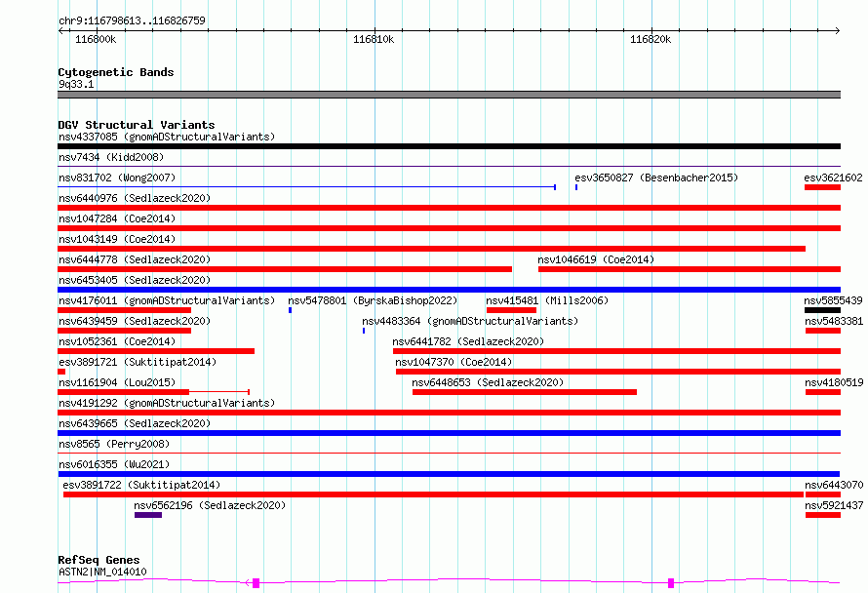Click the chr9:116798613..116826759 coordinates text
Viewport: 868px width, 593px height.
pyautogui.click(x=132, y=20)
